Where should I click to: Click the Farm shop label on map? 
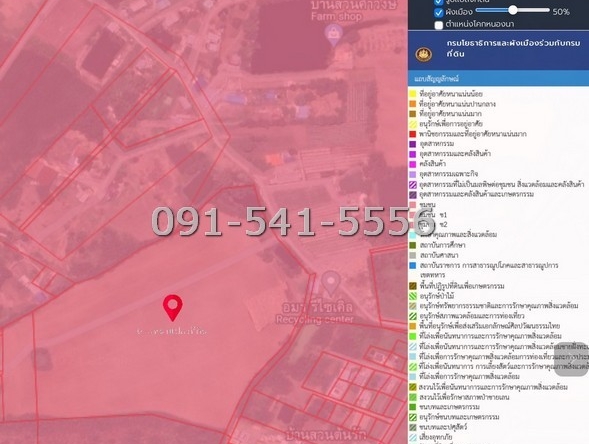[x=337, y=17]
